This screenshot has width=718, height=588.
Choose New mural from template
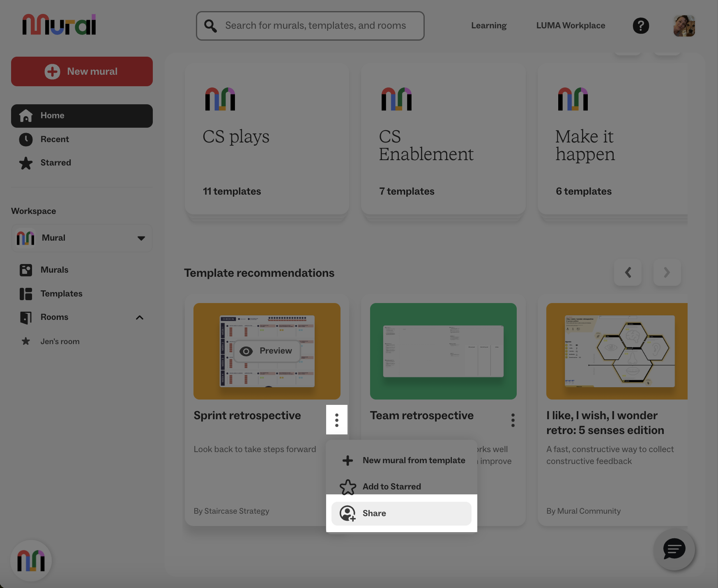(401, 460)
